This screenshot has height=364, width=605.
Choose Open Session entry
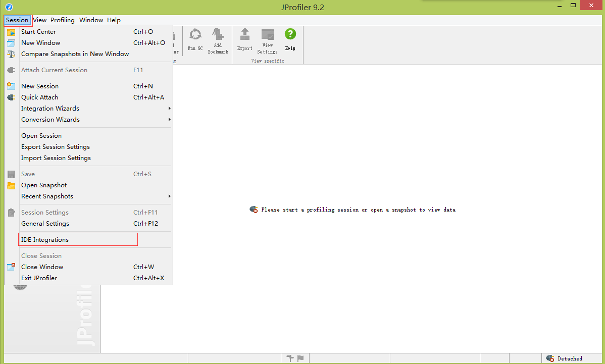(88, 136)
